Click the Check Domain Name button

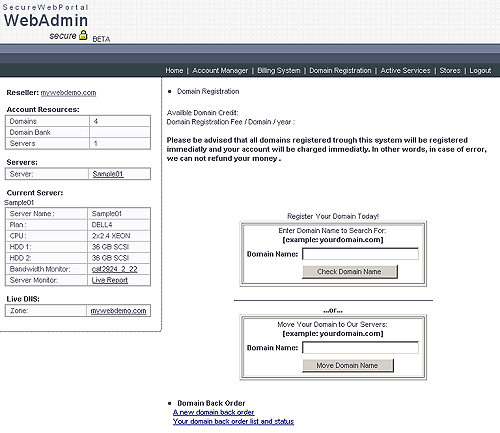(350, 272)
